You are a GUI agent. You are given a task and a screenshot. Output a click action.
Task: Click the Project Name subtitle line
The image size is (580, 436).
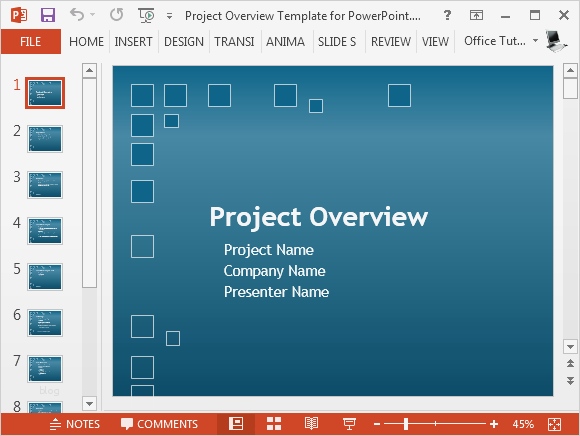[x=269, y=250]
